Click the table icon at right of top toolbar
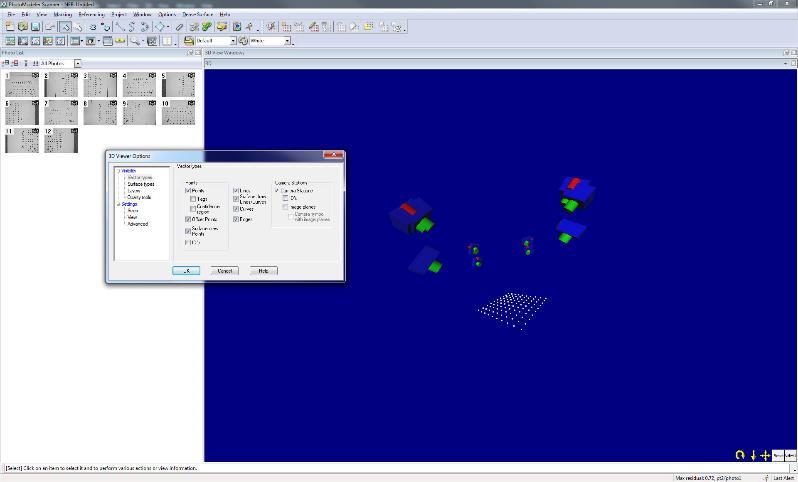This screenshot has height=482, width=798. pyautogui.click(x=367, y=26)
